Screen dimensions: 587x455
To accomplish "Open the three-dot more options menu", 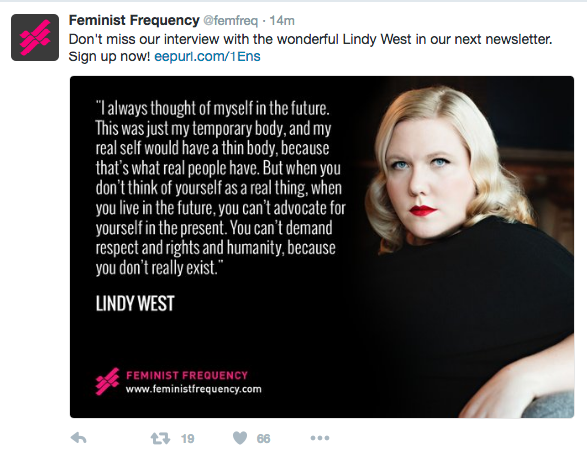I will click(320, 438).
